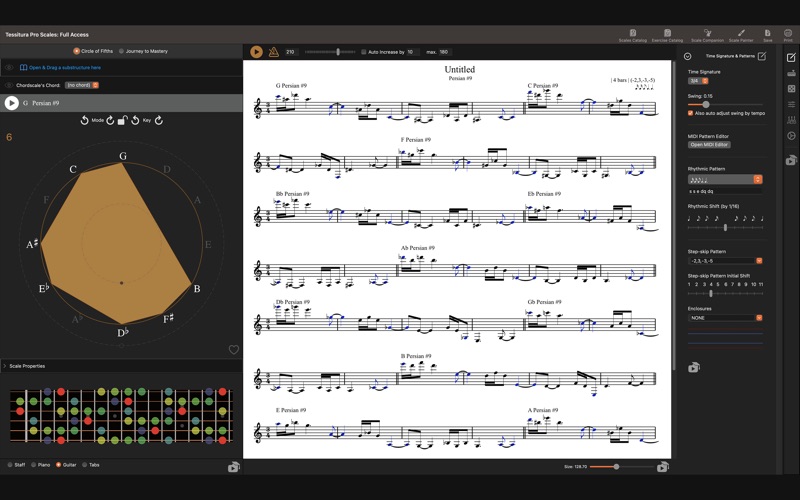
Task: Select Circle of Fifths radio option
Action: [77, 51]
